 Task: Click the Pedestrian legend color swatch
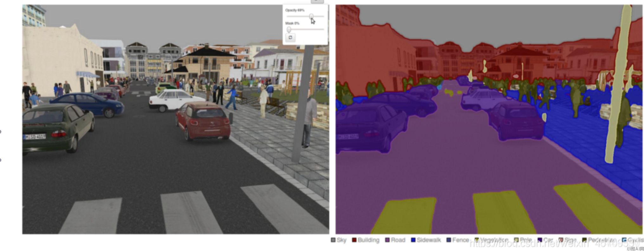584,240
